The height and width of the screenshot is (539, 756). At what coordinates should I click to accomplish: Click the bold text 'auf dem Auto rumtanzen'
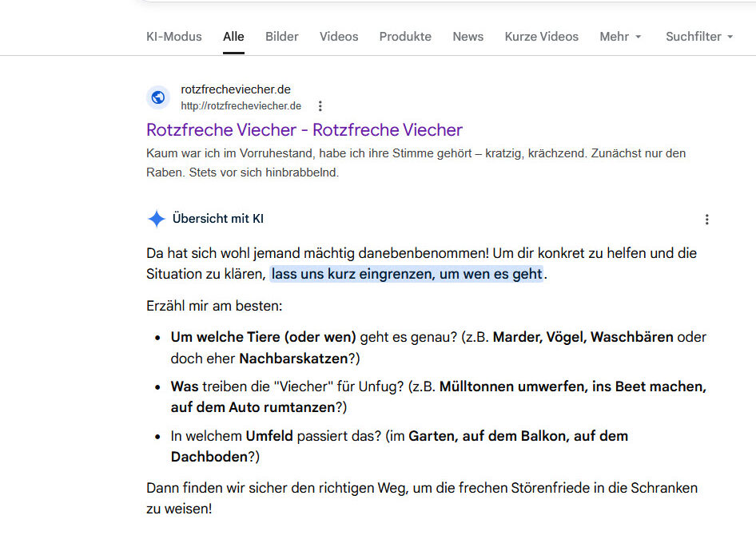(x=253, y=407)
